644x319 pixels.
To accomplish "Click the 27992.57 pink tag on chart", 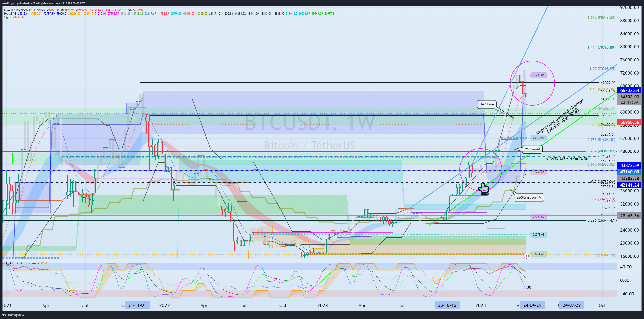I will tap(538, 217).
